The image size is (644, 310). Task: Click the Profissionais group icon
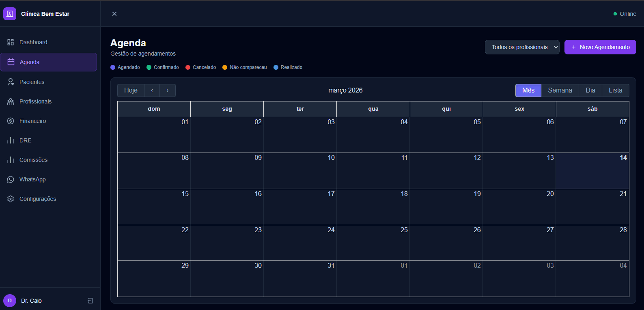pyautogui.click(x=11, y=101)
